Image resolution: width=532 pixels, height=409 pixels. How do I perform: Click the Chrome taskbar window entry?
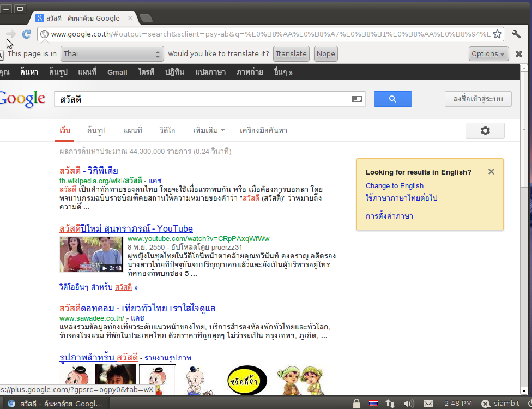coord(55,404)
